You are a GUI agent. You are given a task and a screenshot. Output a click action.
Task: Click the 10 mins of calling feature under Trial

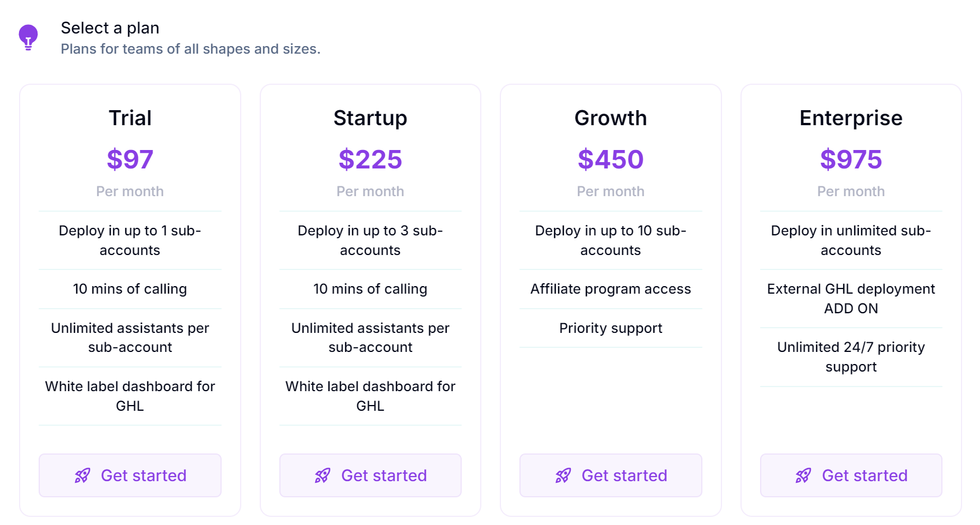130,288
